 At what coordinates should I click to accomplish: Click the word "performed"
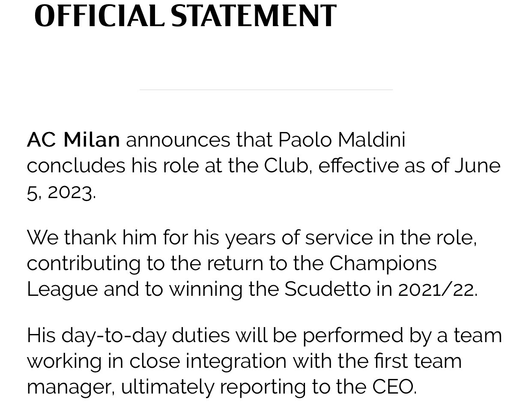(x=353, y=335)
